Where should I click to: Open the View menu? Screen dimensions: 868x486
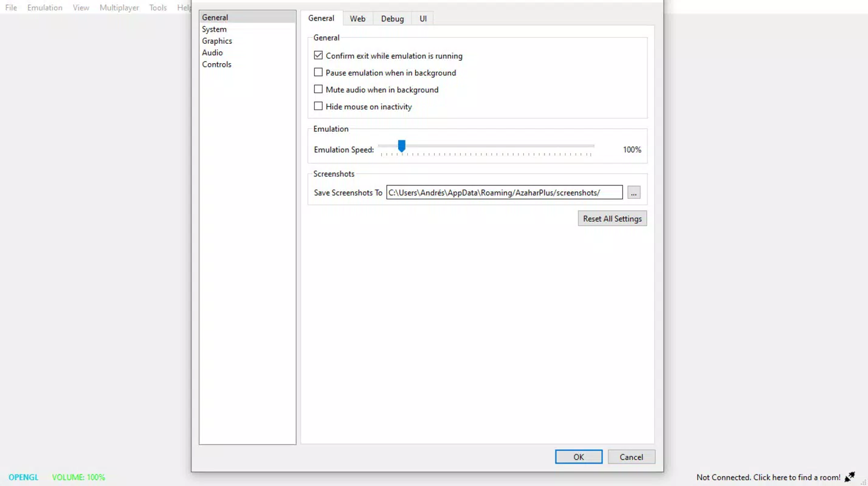(x=81, y=8)
